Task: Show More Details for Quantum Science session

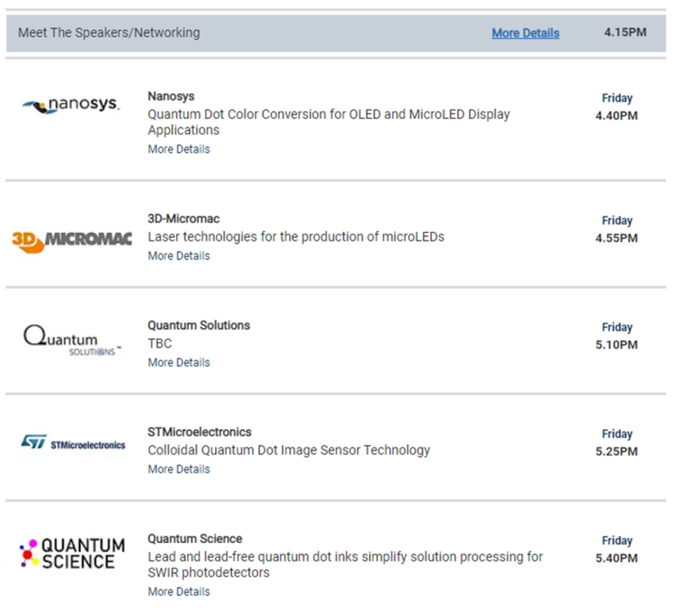Action: coord(178,591)
